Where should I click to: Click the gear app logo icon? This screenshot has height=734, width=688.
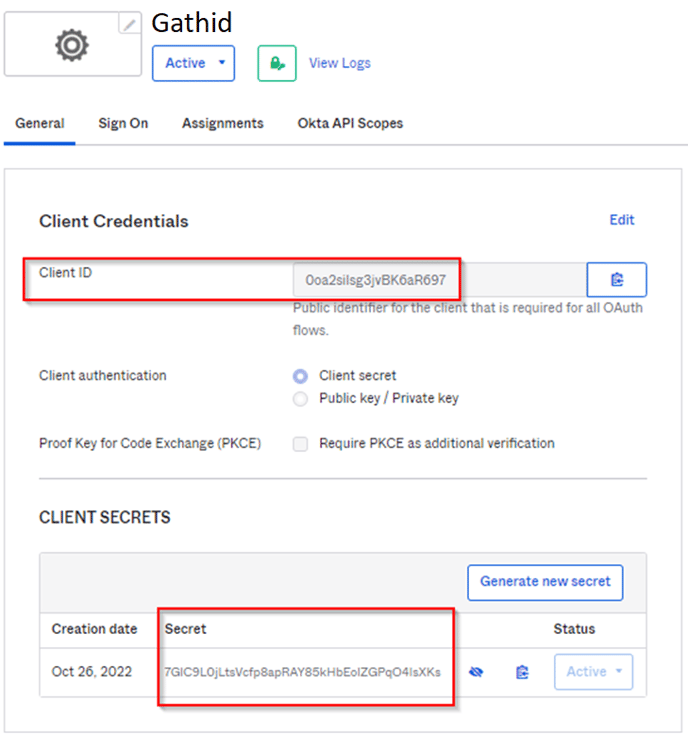72,45
